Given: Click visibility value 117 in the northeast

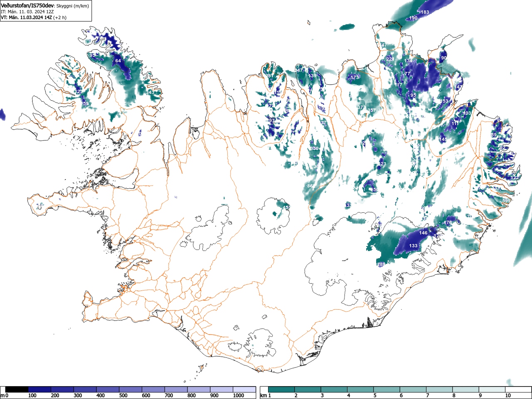Looking at the screenshot, I should 399,85.
